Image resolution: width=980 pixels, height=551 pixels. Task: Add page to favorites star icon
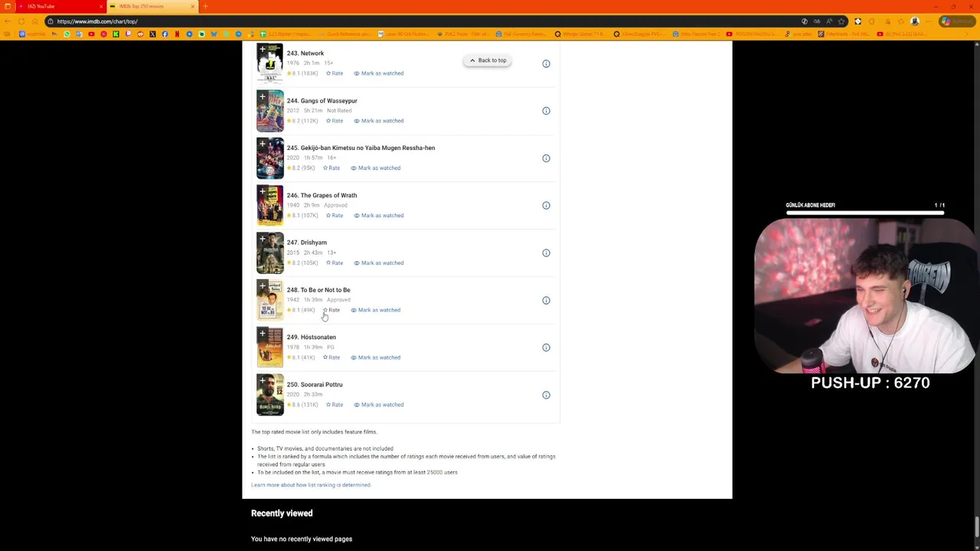click(841, 21)
